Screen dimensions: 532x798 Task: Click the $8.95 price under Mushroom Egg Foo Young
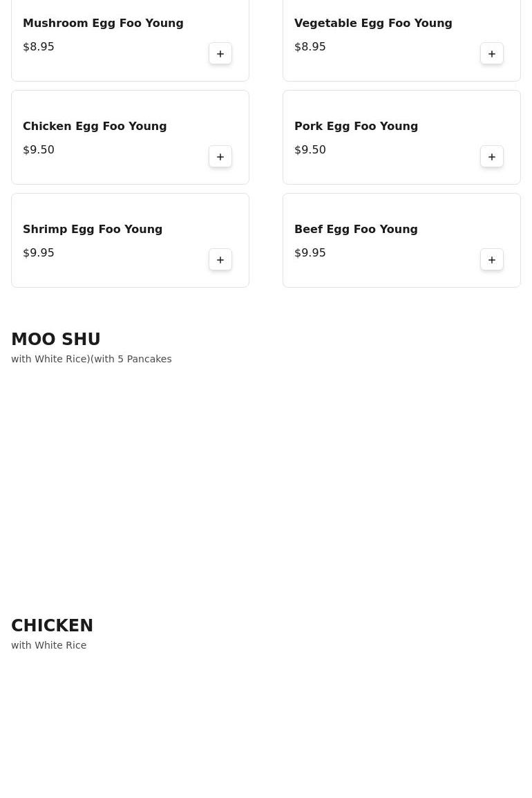coord(39,47)
